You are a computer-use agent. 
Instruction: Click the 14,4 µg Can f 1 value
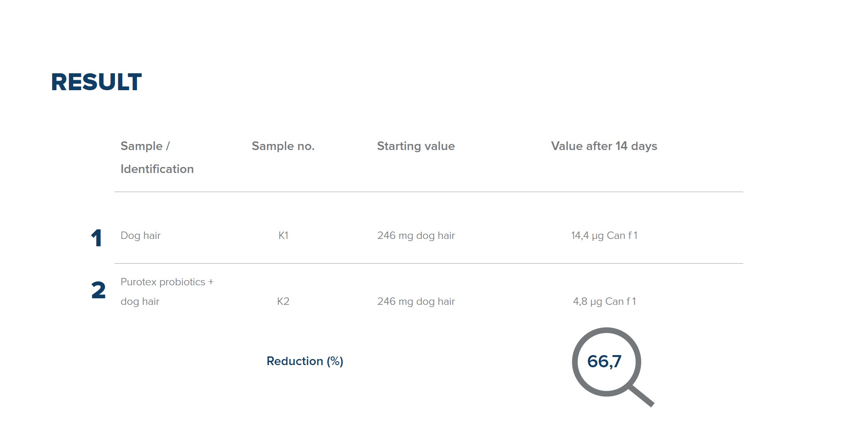click(604, 235)
